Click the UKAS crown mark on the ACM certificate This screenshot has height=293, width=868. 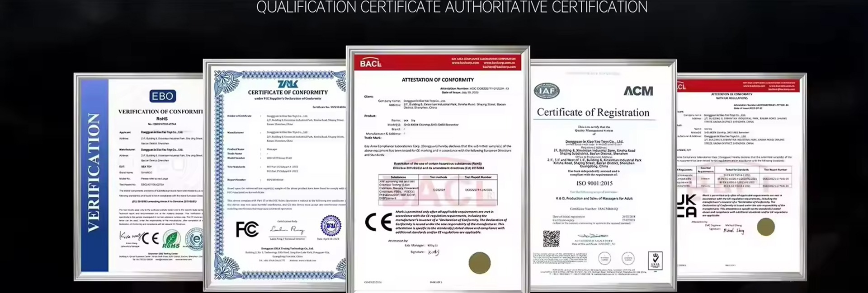coord(655,260)
